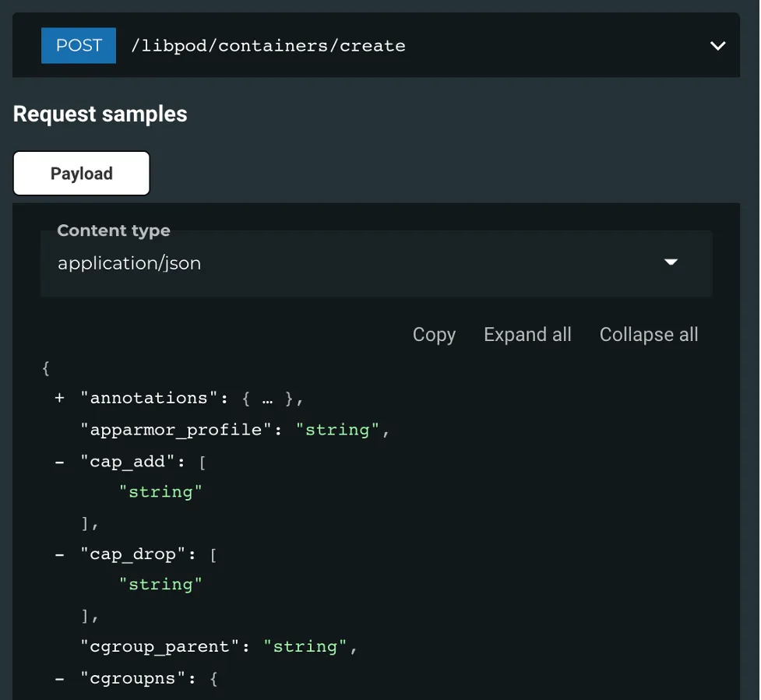Collapse cap_drop with the minus icon
The height and width of the screenshot is (700, 761).
pyautogui.click(x=59, y=555)
